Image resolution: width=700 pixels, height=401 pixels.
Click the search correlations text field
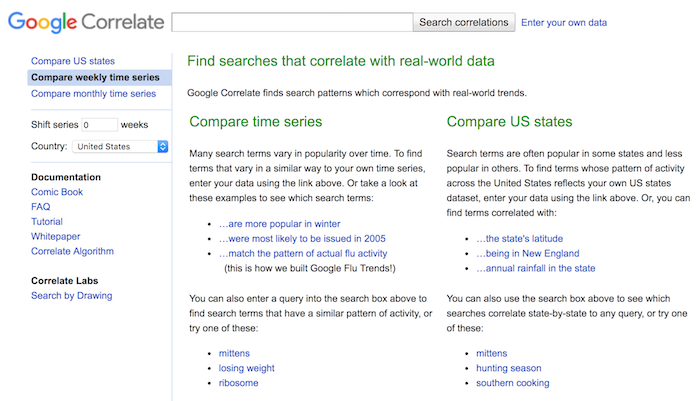click(292, 22)
